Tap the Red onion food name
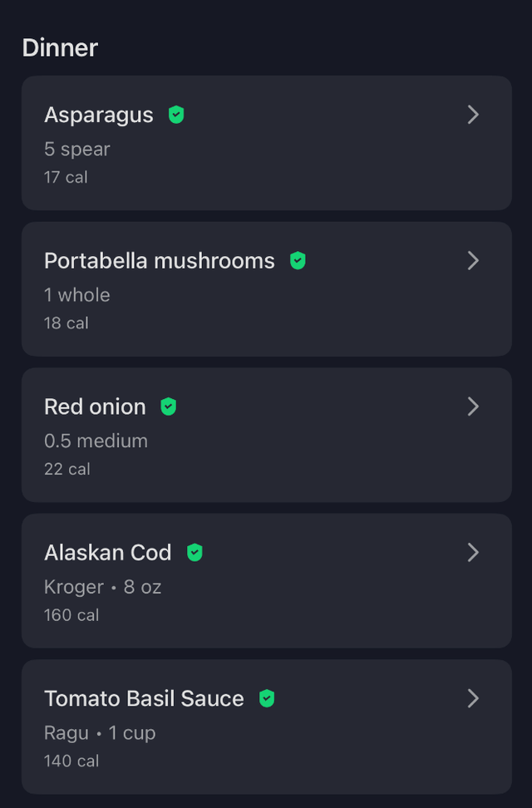 coord(95,406)
